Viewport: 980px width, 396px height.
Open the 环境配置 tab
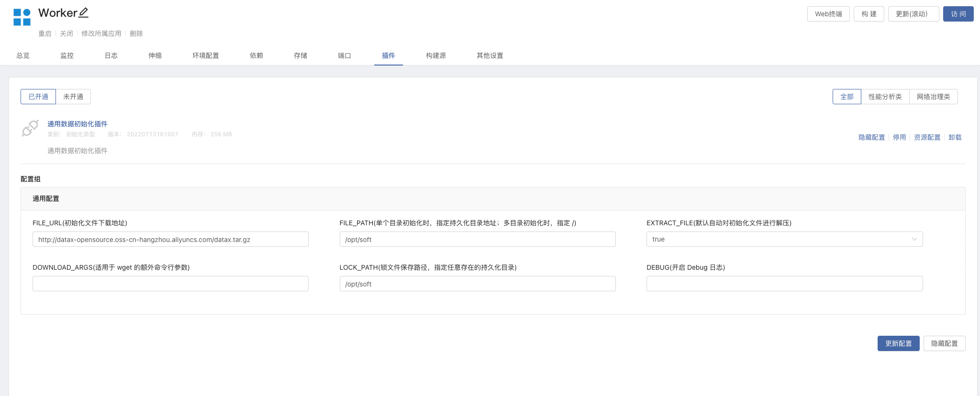[x=206, y=55]
